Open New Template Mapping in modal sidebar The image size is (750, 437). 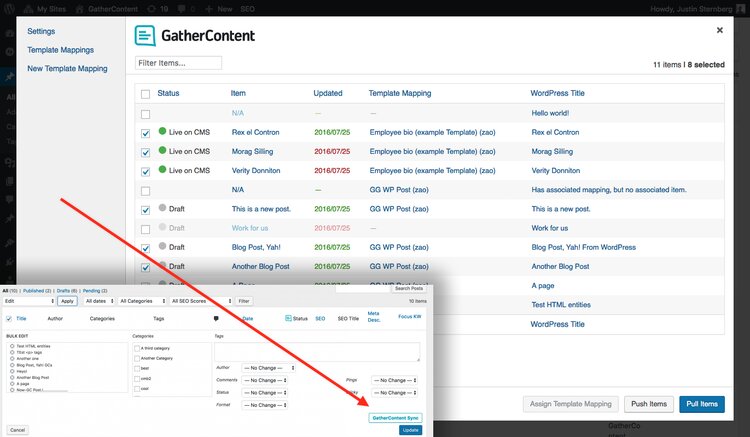tap(67, 68)
